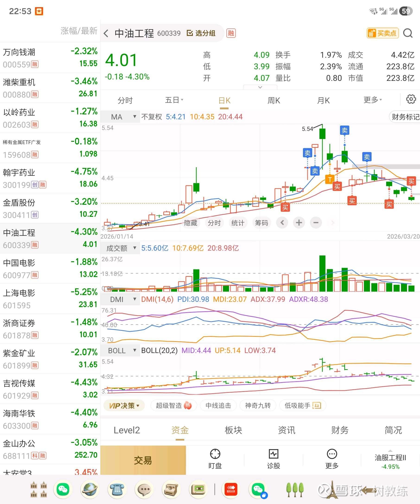Select the 日K chart tab

pyautogui.click(x=225, y=100)
